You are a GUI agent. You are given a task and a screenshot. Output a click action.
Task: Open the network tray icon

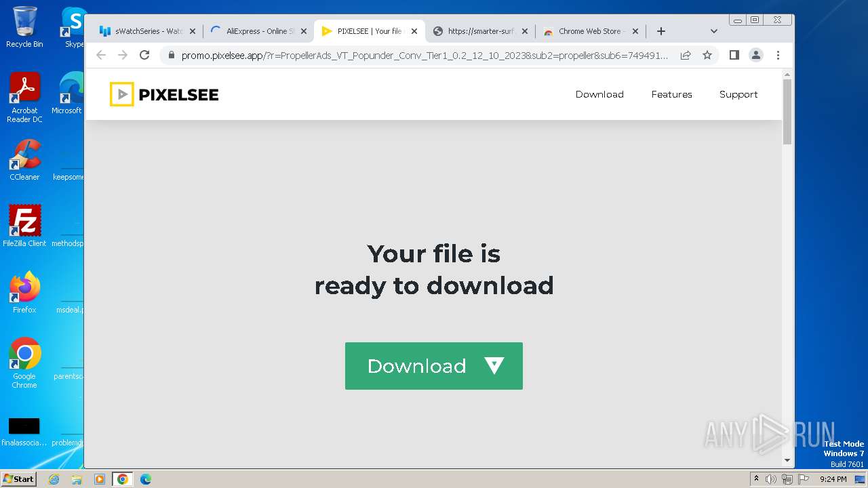pyautogui.click(x=787, y=479)
